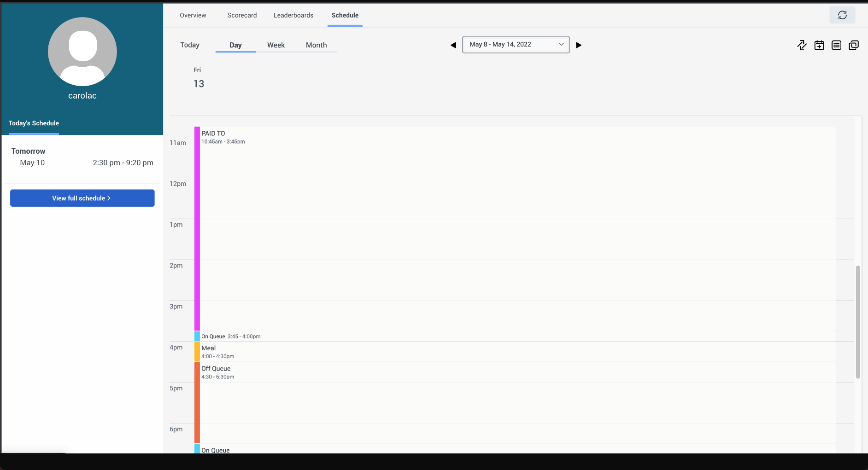Click the 1pm time label
This screenshot has width=868, height=470.
(176, 225)
